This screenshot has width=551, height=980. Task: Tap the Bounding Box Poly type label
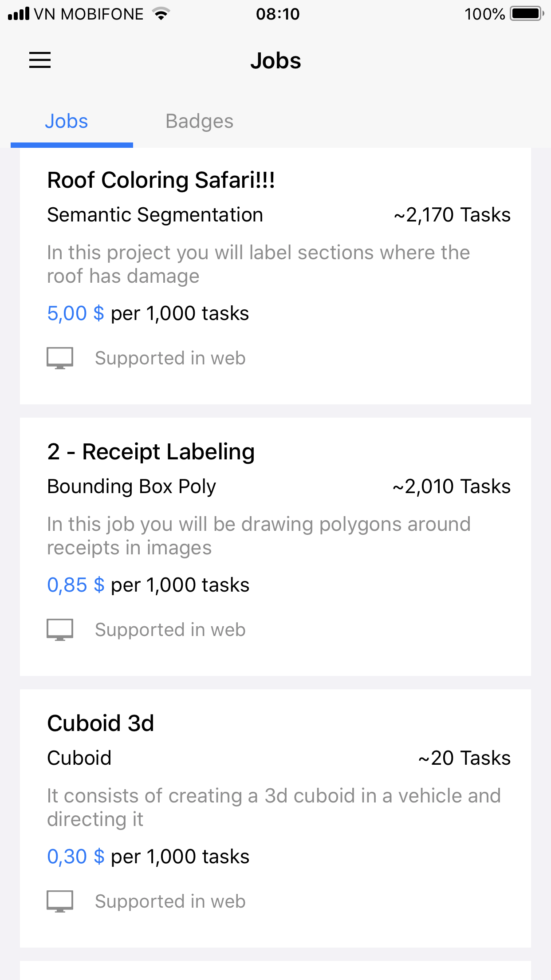(x=131, y=486)
